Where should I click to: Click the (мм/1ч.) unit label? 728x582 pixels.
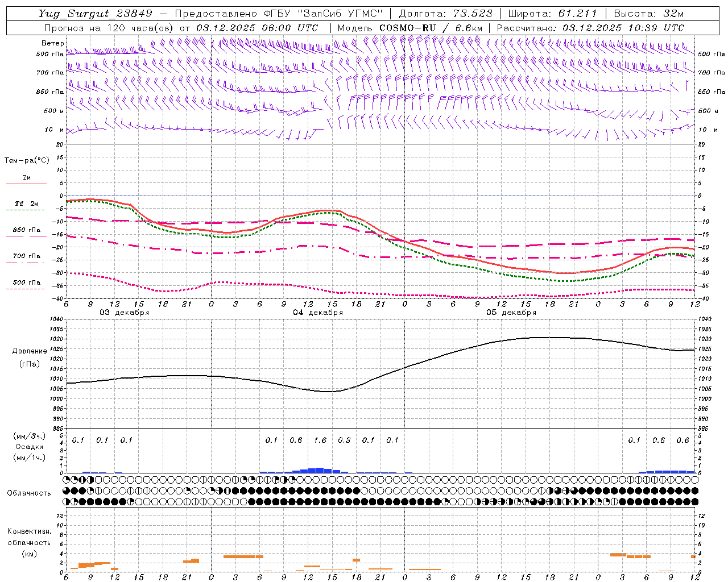tap(30, 457)
